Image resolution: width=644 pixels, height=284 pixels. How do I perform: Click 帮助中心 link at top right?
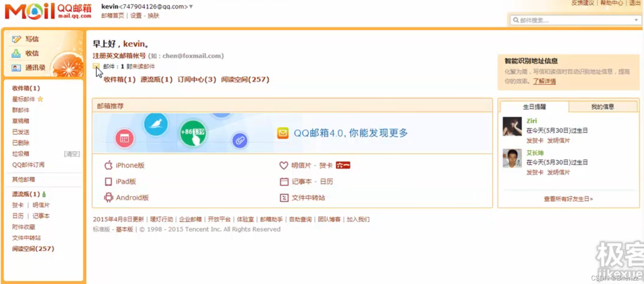click(611, 3)
